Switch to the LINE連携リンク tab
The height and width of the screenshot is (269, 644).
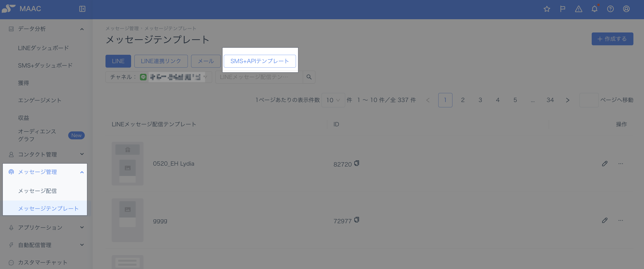[x=161, y=61]
